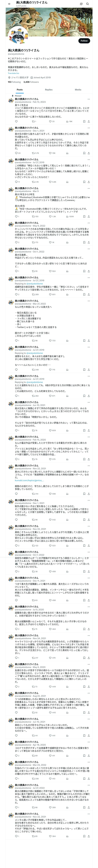
Task: Follow this account with Follow button
Action: 84,41
